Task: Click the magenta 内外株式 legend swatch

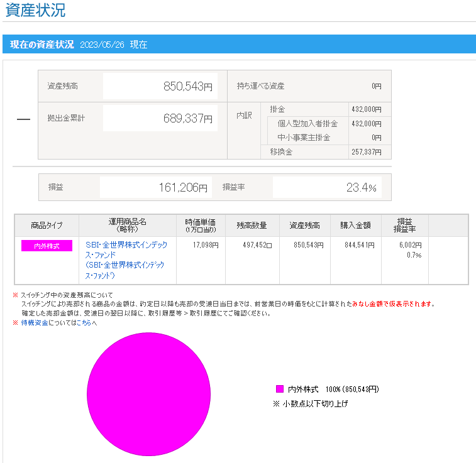Action: click(x=280, y=389)
